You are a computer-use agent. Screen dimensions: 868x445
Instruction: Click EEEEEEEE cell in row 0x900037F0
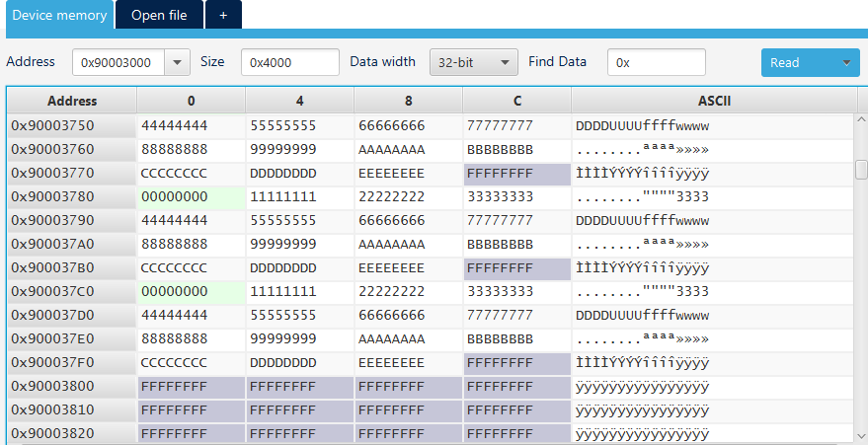(x=408, y=363)
